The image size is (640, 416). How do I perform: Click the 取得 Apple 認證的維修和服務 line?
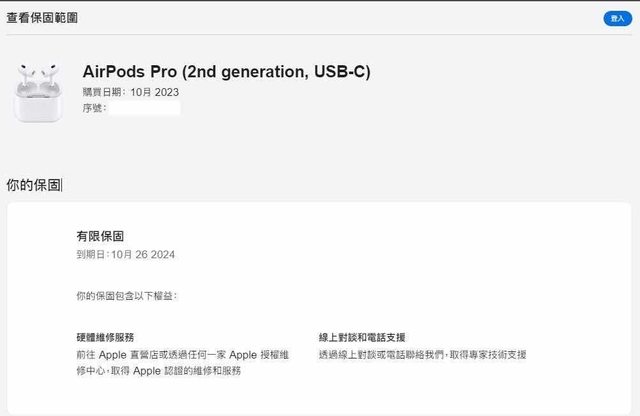158,371
